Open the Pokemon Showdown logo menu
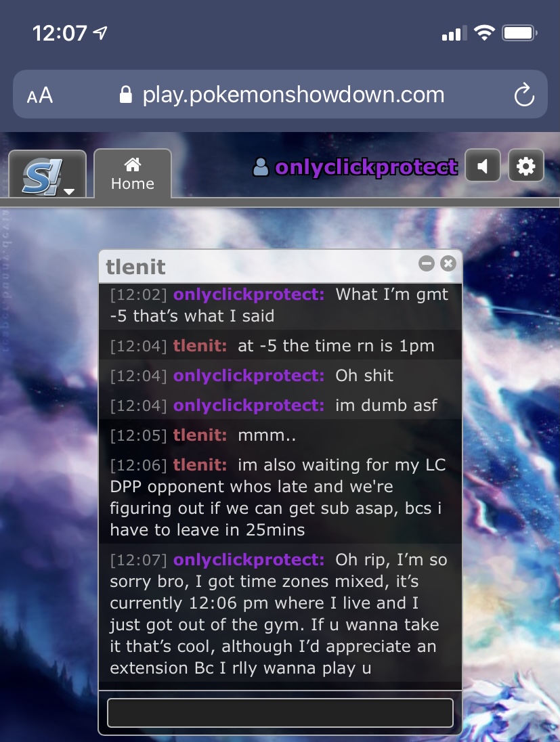560x742 pixels. click(x=47, y=174)
